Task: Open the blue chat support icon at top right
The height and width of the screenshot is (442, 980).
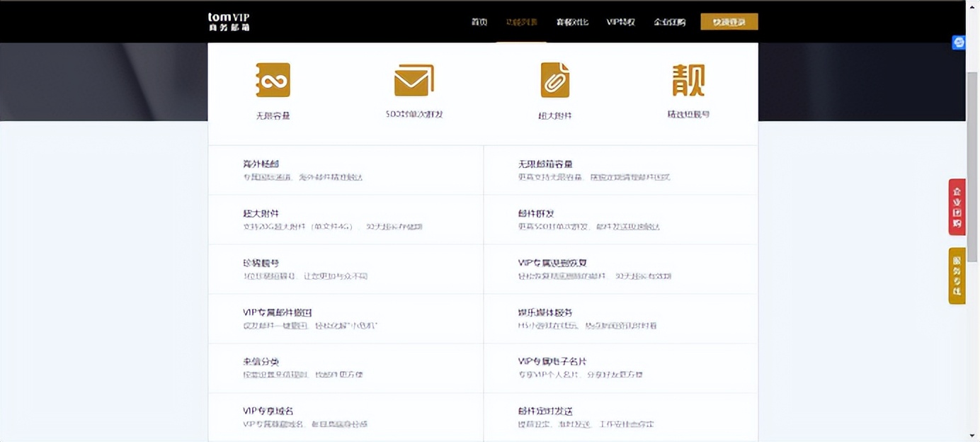Action: (959, 42)
